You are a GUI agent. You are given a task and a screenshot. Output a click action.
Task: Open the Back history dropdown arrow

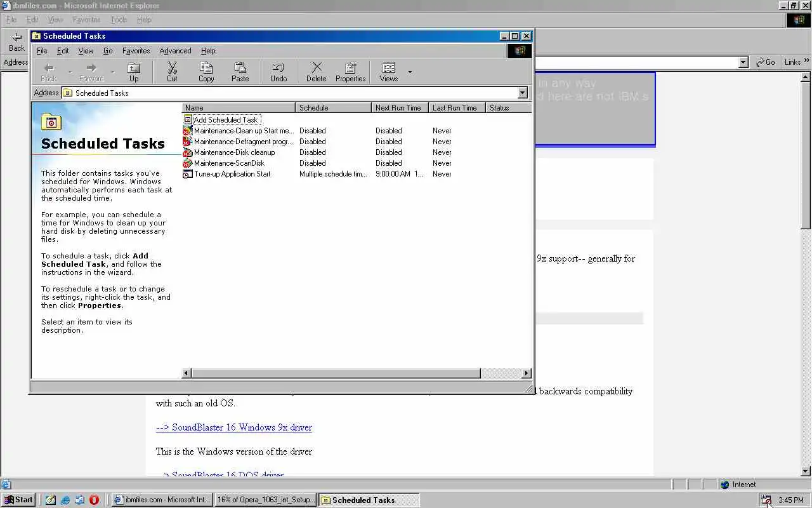(70, 72)
